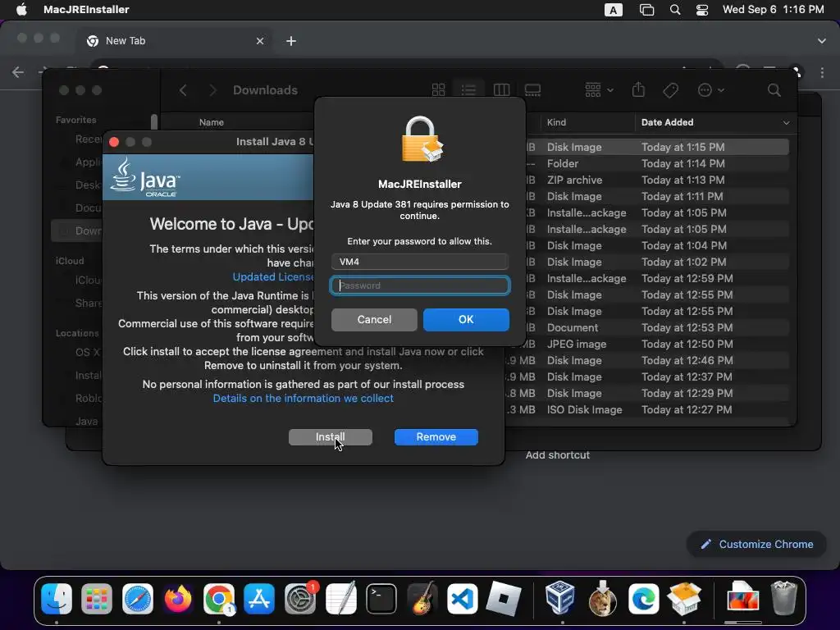
Task: Open the Updated License link in Java installer
Action: (x=273, y=277)
